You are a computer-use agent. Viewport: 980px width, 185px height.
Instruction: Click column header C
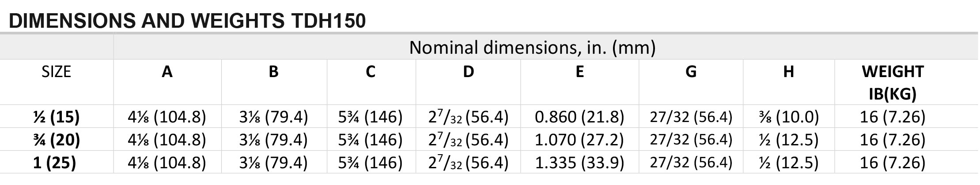point(371,71)
